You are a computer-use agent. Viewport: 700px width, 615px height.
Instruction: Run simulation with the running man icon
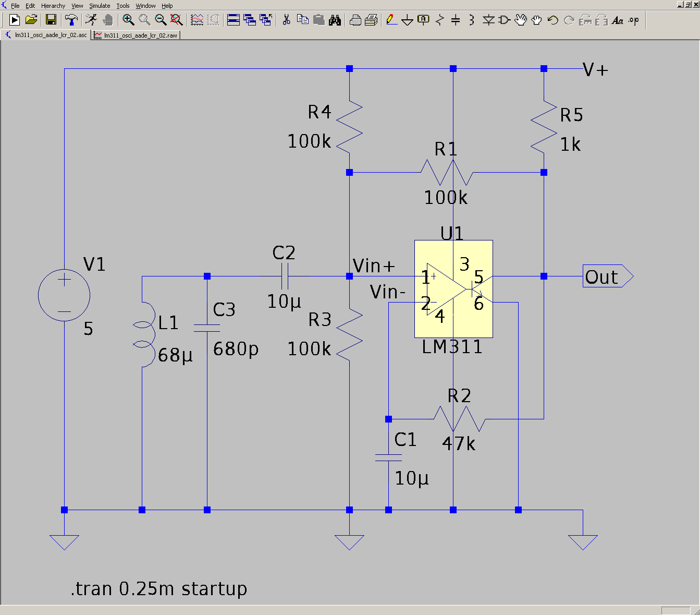(x=91, y=20)
